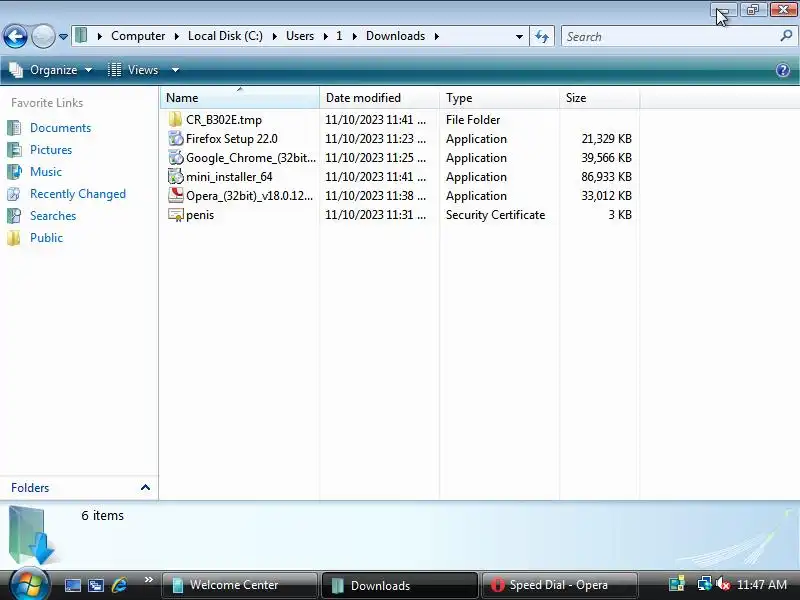800x600 pixels.
Task: Select Local Disk (C:) in breadcrumb
Action: click(225, 36)
